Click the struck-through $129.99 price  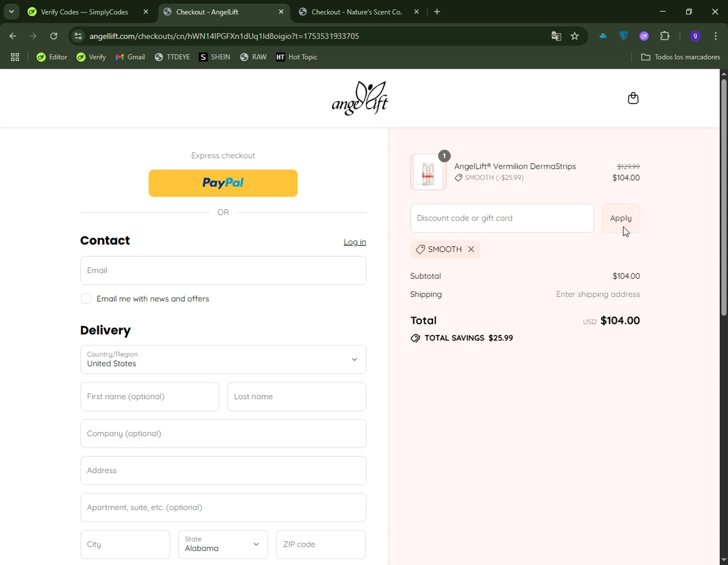point(629,166)
